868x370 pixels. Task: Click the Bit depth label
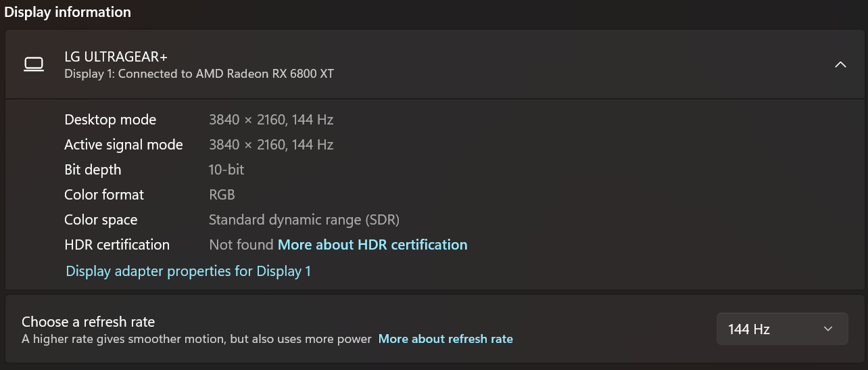[93, 170]
